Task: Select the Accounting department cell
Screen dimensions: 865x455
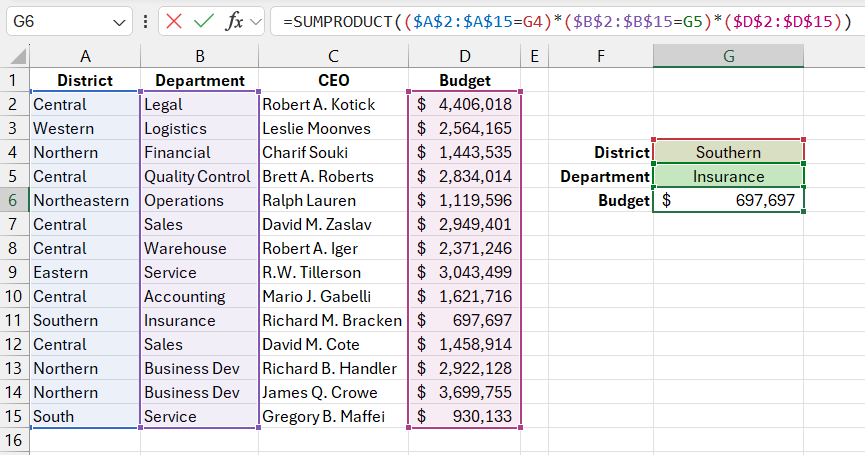Action: pos(200,296)
